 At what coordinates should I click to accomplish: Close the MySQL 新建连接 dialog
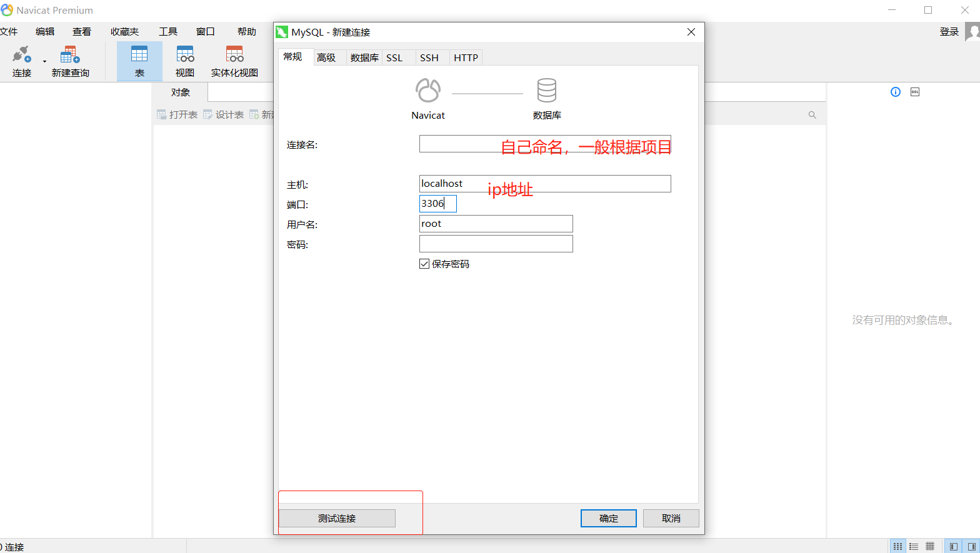point(691,32)
